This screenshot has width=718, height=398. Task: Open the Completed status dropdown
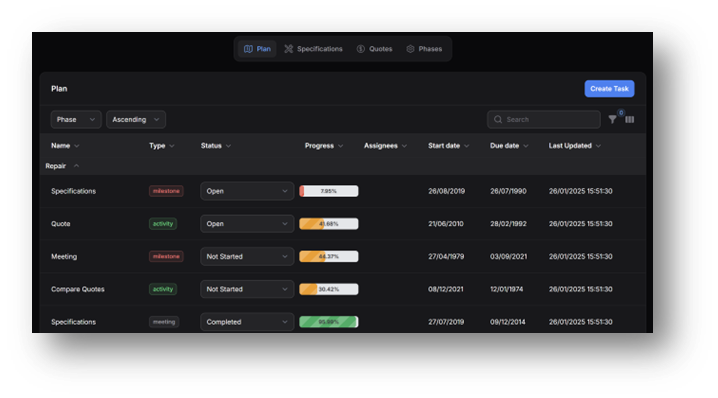(247, 322)
